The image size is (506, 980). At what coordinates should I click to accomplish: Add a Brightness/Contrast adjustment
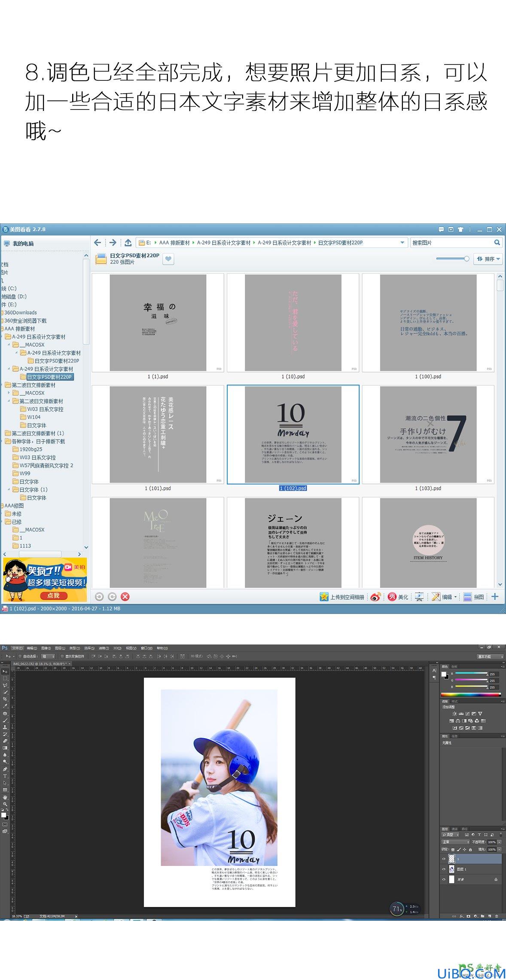454,714
